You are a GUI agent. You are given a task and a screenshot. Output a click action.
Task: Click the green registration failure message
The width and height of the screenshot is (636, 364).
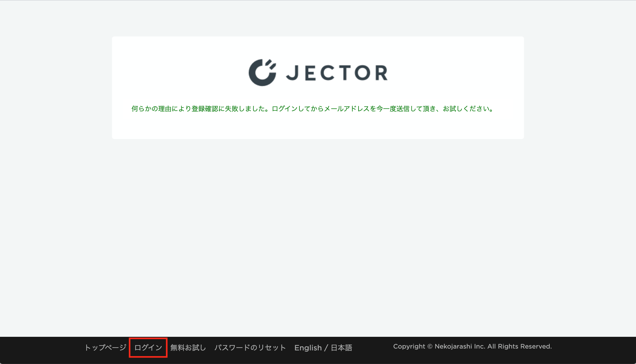[x=313, y=109]
